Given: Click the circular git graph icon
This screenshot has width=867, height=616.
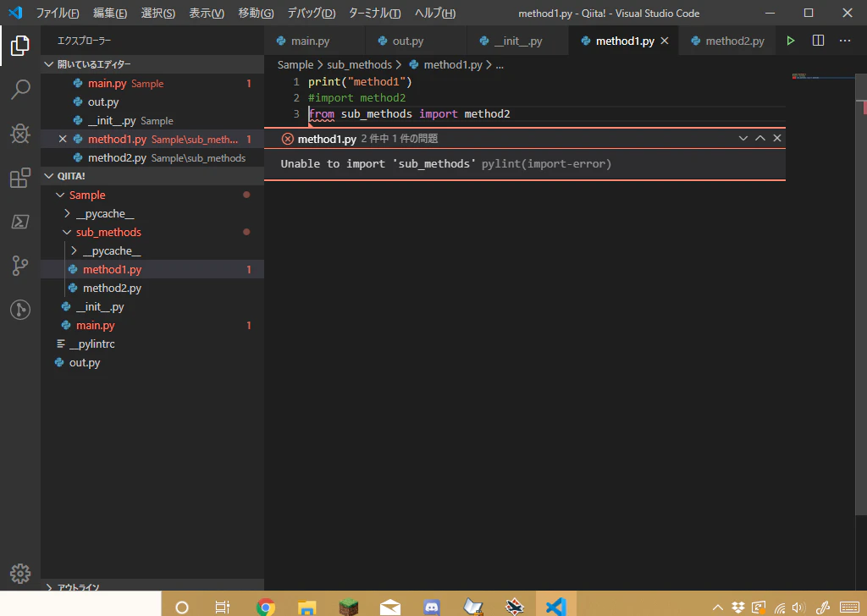Looking at the screenshot, I should (20, 310).
